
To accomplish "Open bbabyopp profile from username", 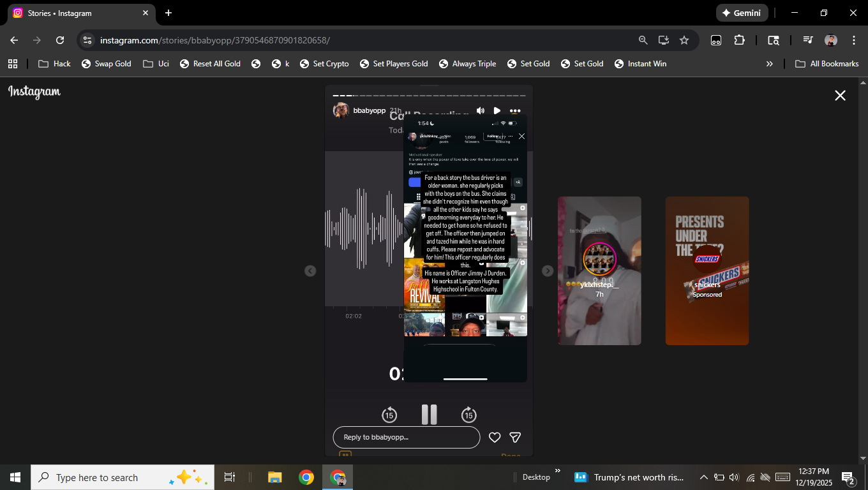I will [369, 110].
